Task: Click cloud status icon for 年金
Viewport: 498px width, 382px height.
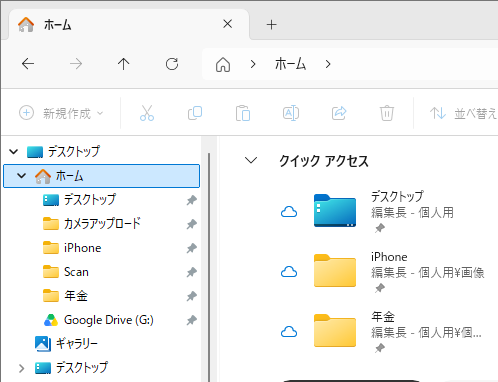Action: coord(289,332)
